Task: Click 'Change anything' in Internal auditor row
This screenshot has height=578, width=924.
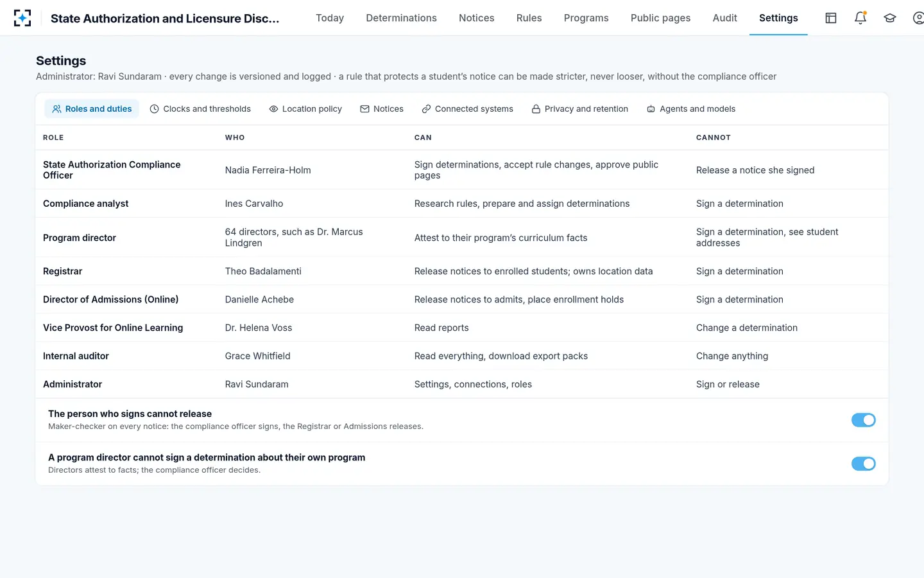Action: coord(732,356)
